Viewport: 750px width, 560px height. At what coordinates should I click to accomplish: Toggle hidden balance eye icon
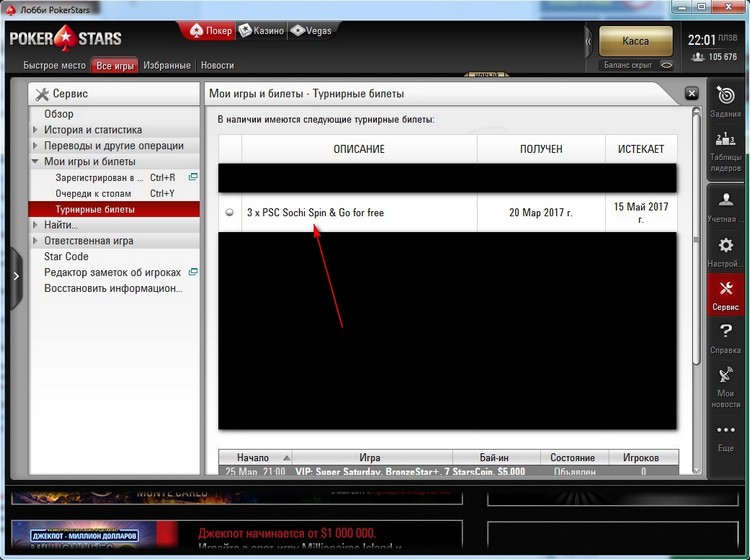pos(666,65)
